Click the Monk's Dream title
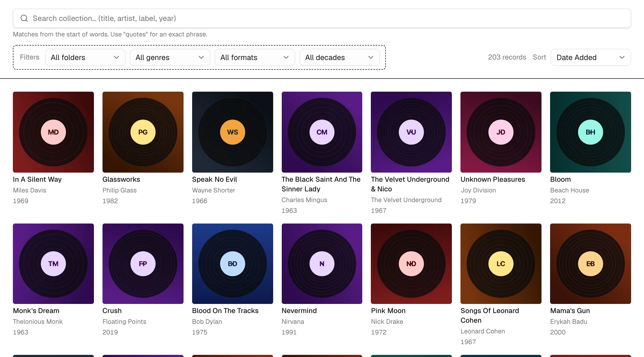This screenshot has height=357, width=644. [x=36, y=311]
